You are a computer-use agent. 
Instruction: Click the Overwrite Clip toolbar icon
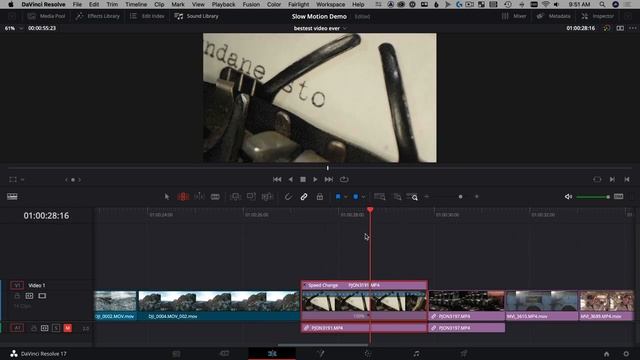click(251, 197)
